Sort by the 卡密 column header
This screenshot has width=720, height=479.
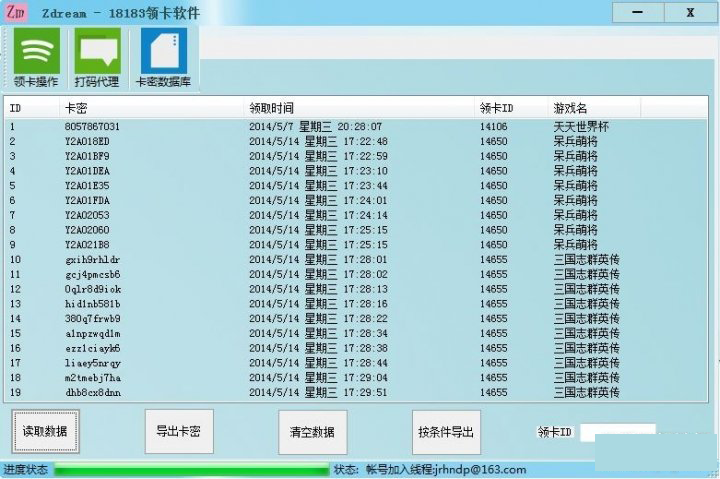click(150, 107)
